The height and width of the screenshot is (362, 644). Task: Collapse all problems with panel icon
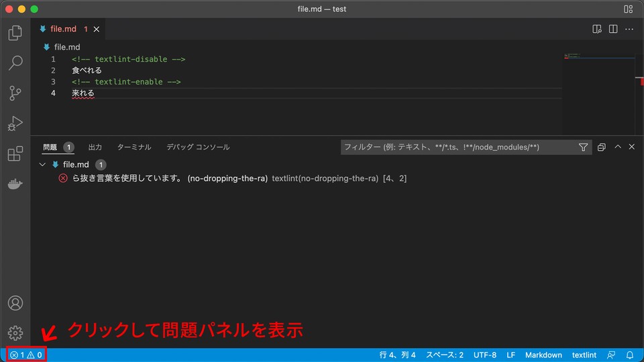point(601,147)
